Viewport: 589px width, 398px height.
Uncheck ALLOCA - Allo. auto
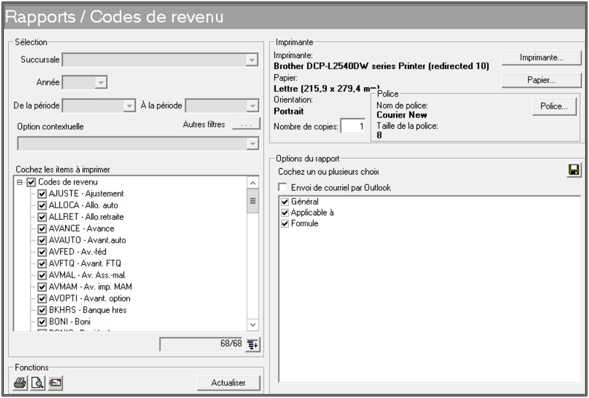point(42,205)
